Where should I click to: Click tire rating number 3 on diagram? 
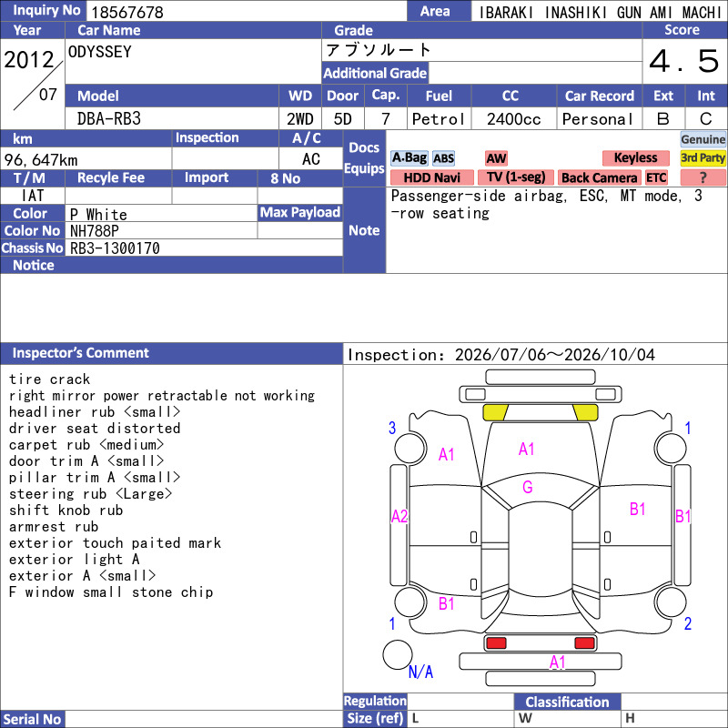click(x=392, y=428)
